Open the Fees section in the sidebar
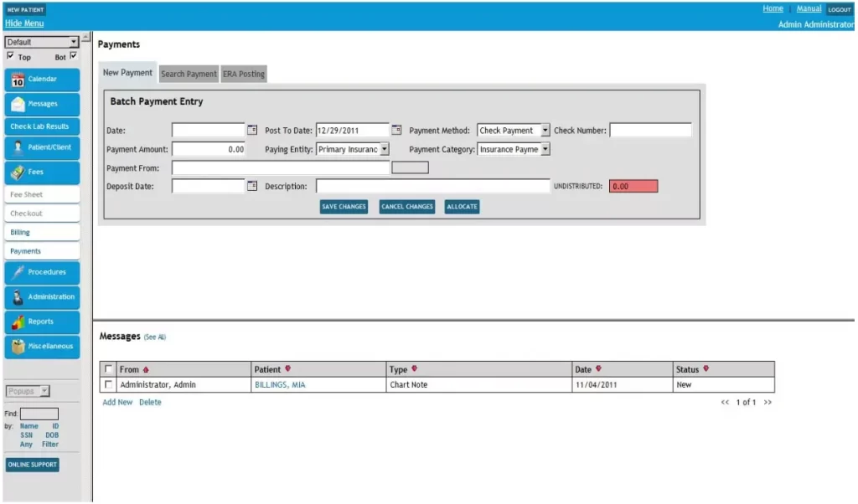Viewport: 858px width, 504px height. tap(42, 172)
